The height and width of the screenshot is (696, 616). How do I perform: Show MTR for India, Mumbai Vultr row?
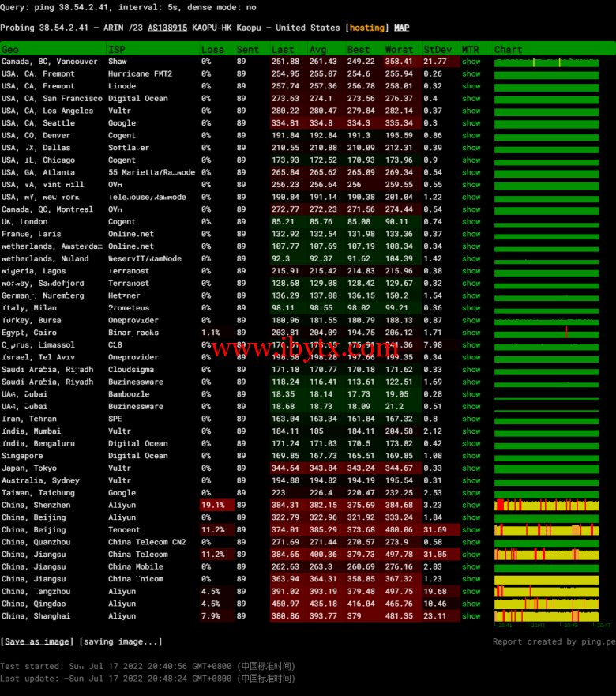(x=471, y=431)
